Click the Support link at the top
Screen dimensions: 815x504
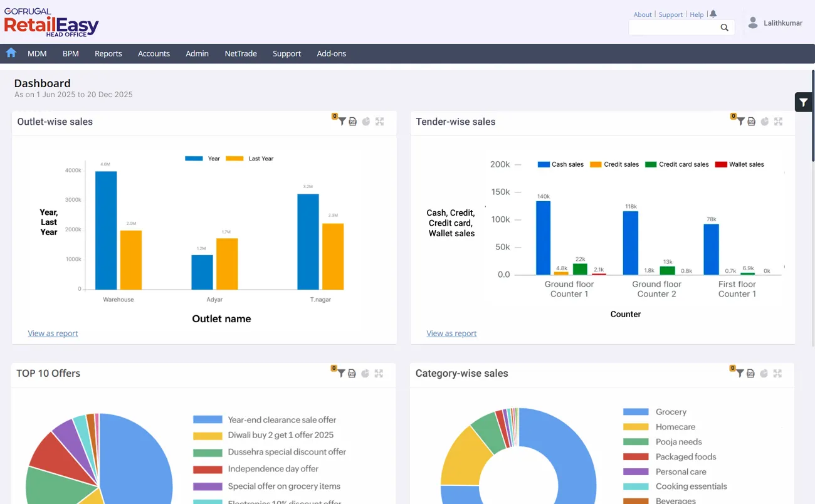[670, 14]
